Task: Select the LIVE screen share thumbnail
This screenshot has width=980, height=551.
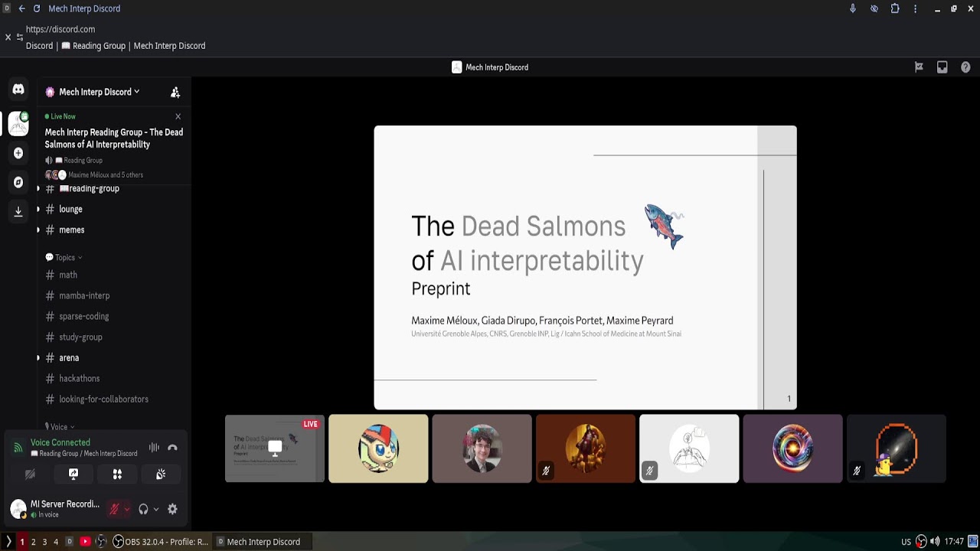Action: click(x=275, y=448)
